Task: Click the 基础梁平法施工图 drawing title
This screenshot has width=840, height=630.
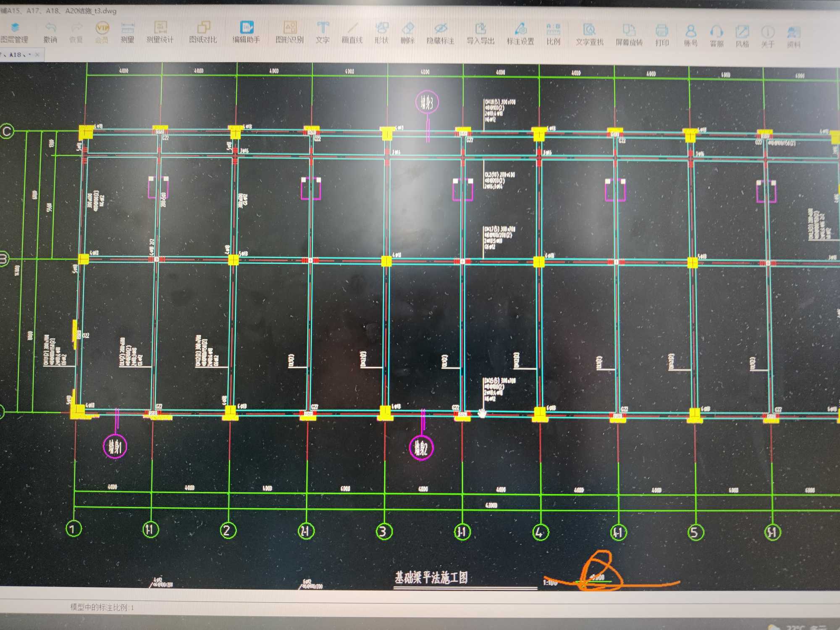Action: tap(431, 577)
